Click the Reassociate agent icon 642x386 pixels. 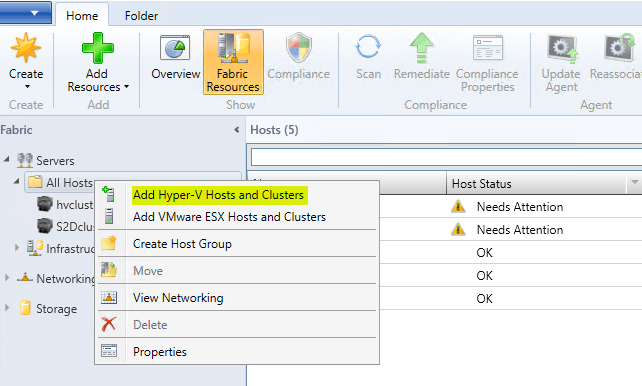(619, 48)
